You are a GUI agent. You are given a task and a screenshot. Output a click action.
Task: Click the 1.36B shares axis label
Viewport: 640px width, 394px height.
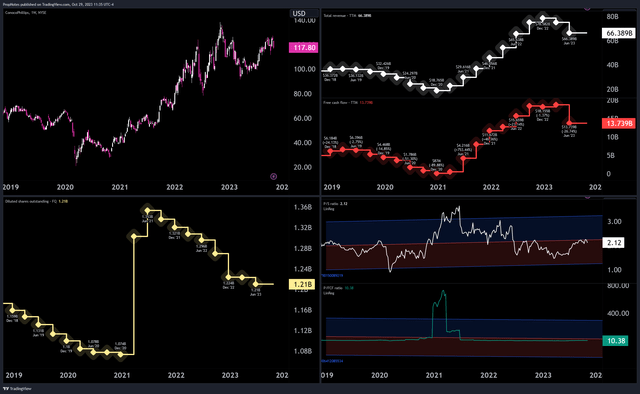tap(303, 207)
